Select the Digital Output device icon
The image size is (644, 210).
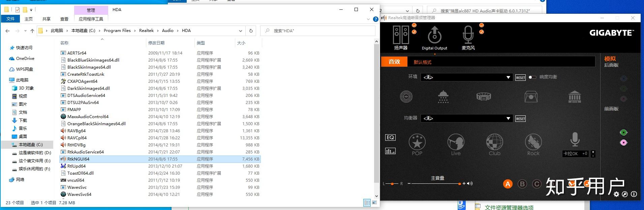434,35
